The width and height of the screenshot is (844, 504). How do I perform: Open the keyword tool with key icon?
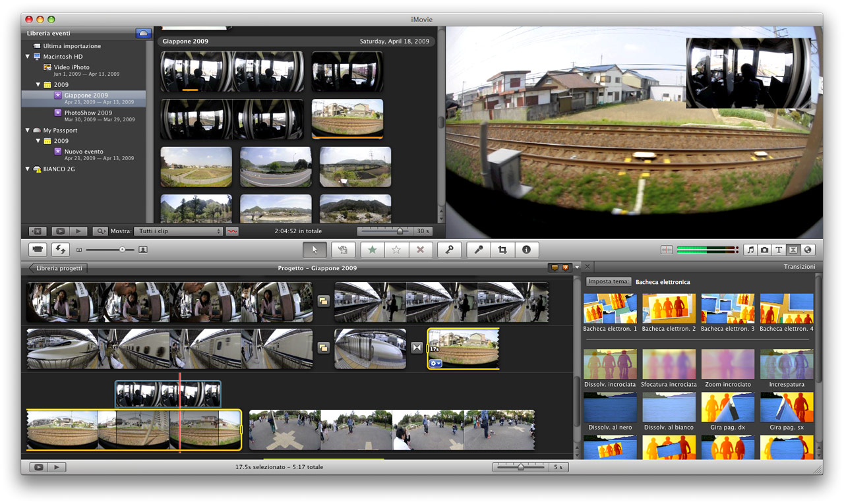[x=449, y=250]
